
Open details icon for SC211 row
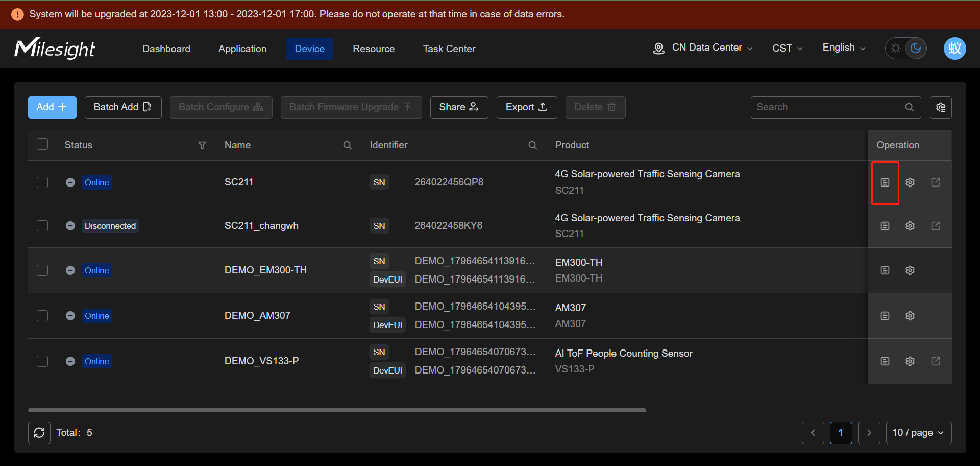885,182
